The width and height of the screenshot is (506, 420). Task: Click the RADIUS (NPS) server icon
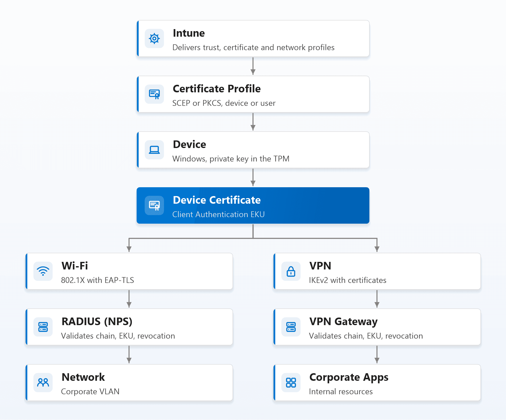click(x=43, y=327)
